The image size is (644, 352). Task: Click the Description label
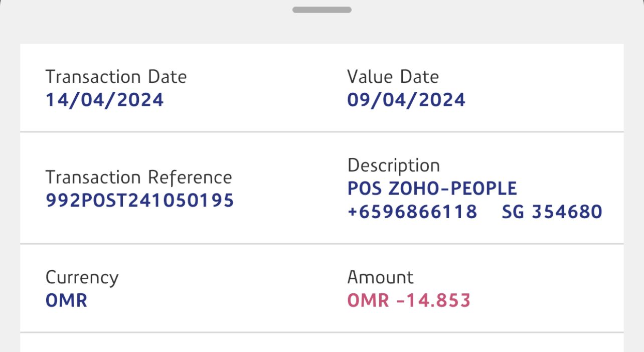393,165
